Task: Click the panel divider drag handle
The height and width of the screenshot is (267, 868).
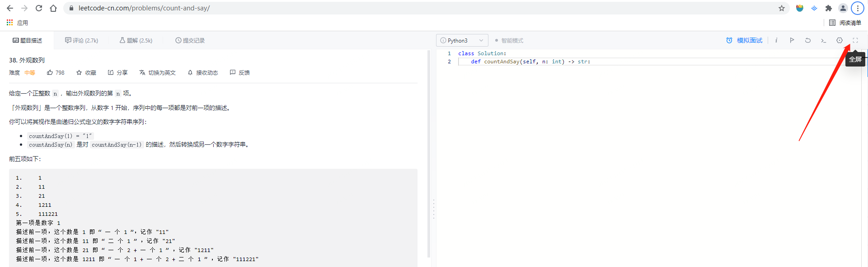Action: [x=434, y=209]
